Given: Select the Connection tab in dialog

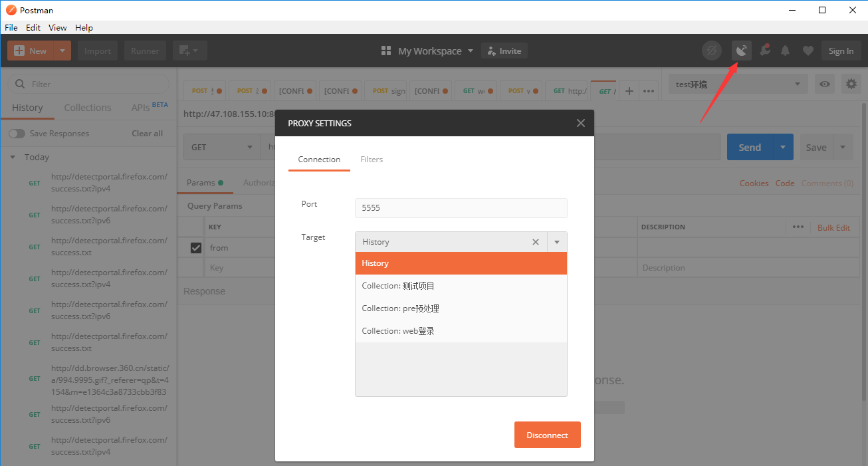Looking at the screenshot, I should pyautogui.click(x=319, y=160).
